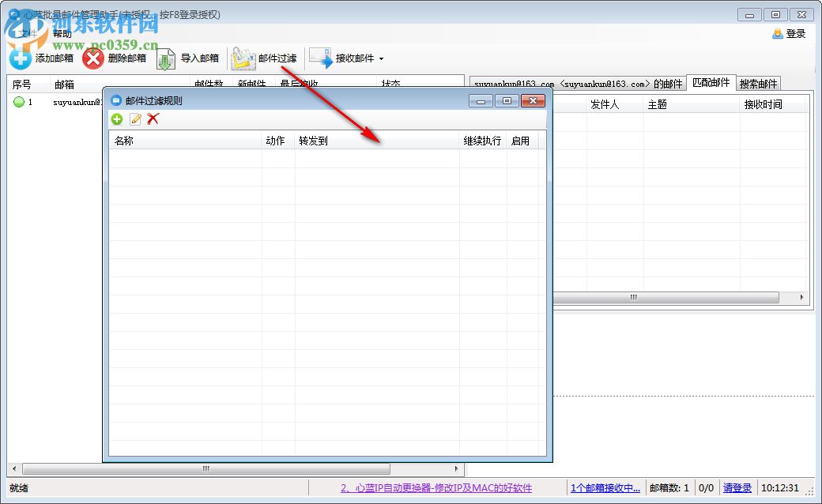Delete filter rule with the red X icon
822x504 pixels.
153,119
